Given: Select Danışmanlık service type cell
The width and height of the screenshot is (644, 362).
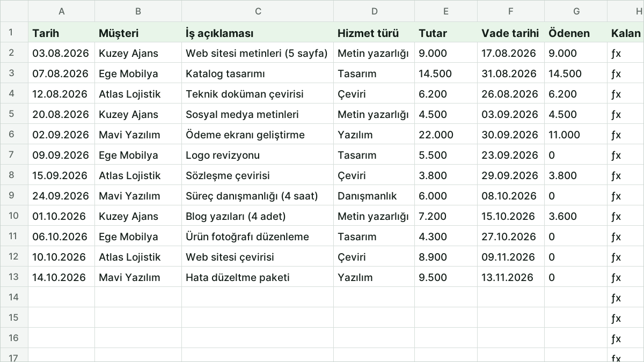Looking at the screenshot, I should (374, 196).
